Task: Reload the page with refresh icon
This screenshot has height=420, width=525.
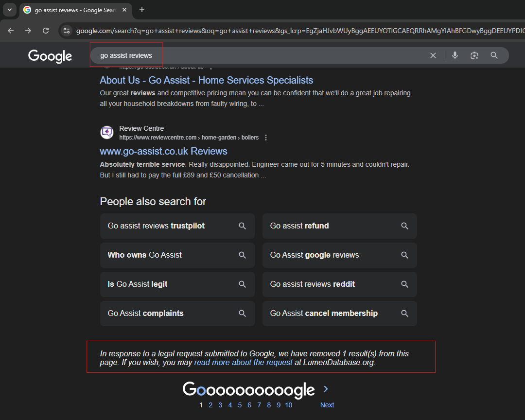Action: (x=46, y=31)
